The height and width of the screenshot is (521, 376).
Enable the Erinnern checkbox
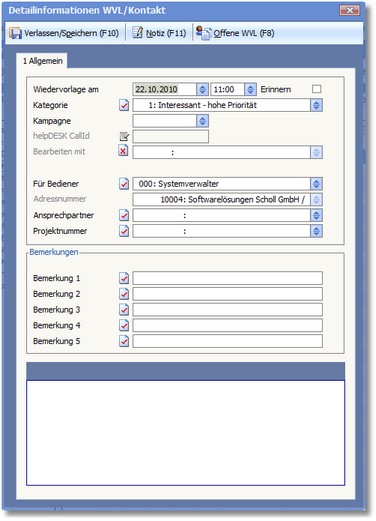point(316,89)
